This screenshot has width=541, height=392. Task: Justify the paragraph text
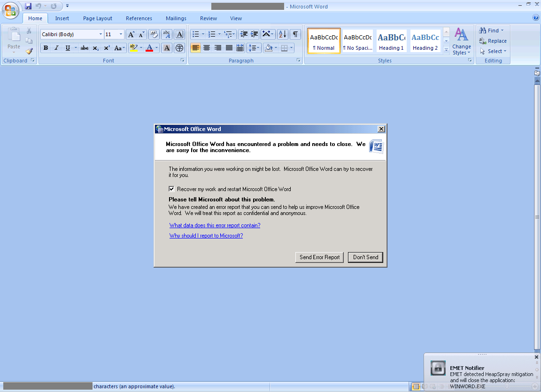(x=229, y=48)
